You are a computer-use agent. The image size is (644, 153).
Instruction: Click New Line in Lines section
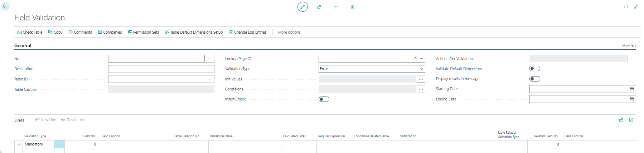45,120
